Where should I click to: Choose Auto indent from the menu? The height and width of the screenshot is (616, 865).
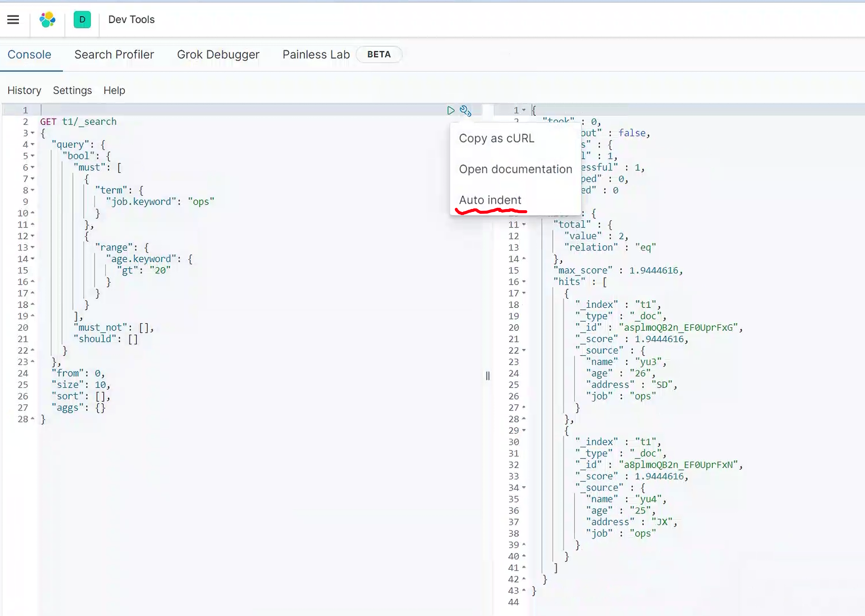point(490,200)
